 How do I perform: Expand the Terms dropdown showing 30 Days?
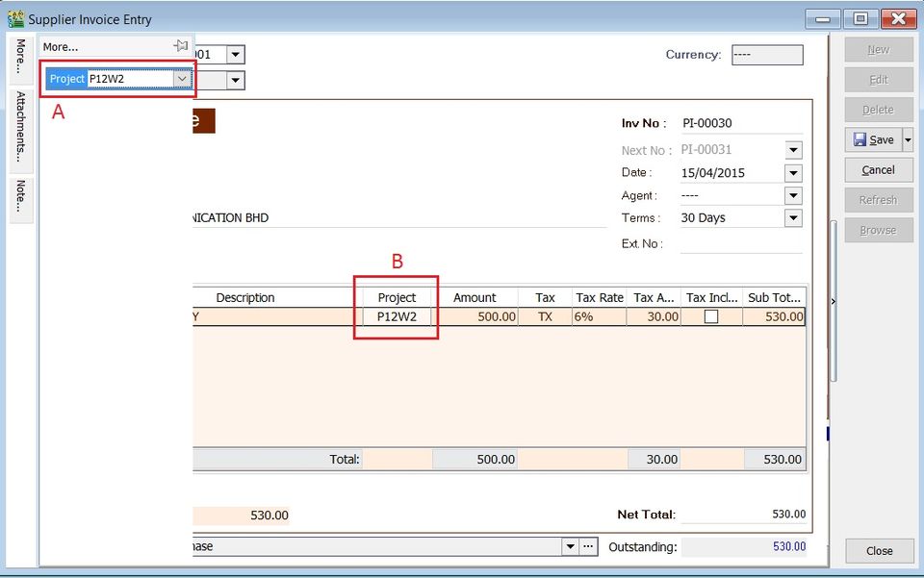pyautogui.click(x=793, y=217)
